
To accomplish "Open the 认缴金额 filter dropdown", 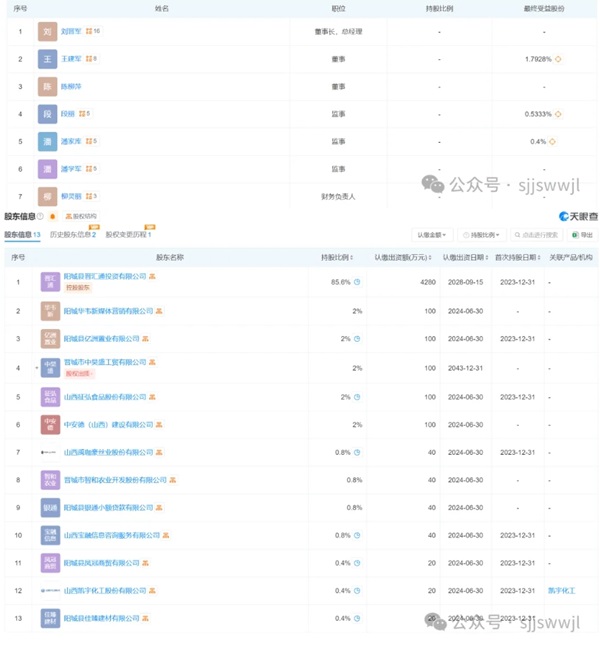I will click(432, 235).
